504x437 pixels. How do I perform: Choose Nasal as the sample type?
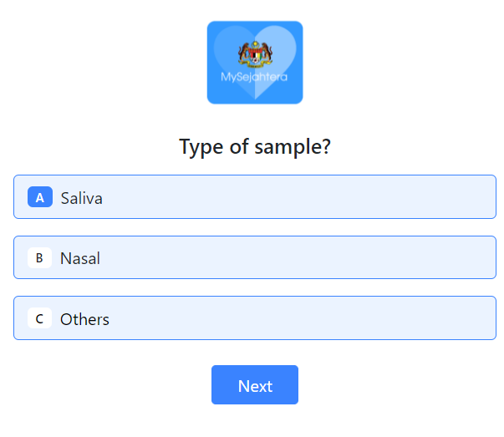click(x=255, y=257)
